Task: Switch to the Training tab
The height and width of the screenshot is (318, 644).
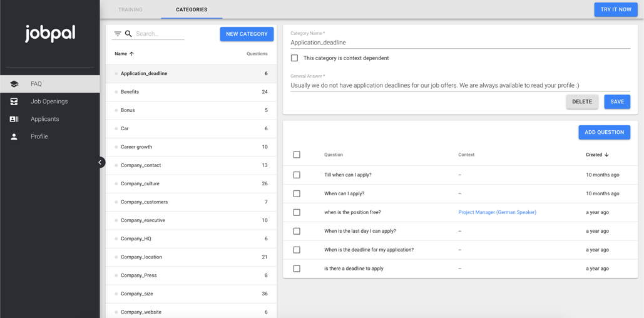Action: 130,9
